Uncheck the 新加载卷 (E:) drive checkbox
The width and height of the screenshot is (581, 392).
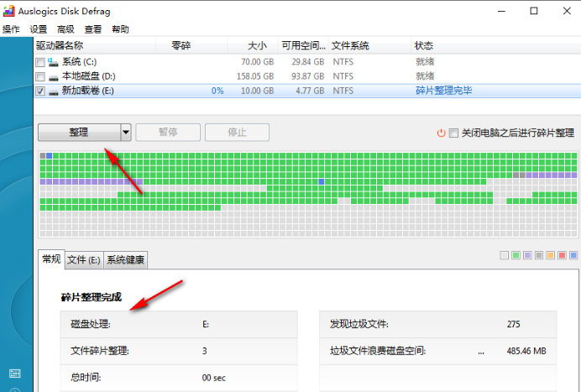coord(40,91)
